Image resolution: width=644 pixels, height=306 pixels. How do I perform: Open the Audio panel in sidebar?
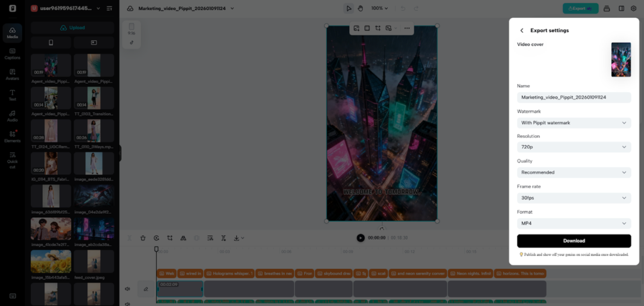(13, 115)
